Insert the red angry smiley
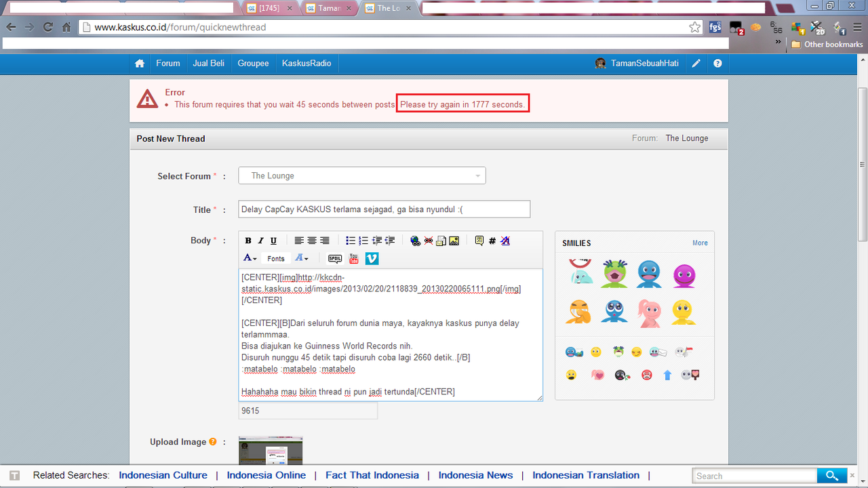This screenshot has width=868, height=488. [x=646, y=375]
